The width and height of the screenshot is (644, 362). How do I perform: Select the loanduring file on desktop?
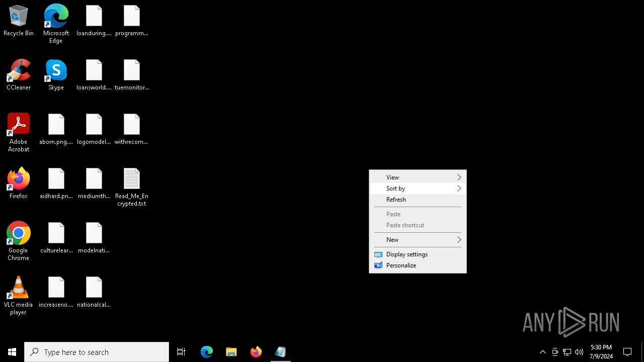click(x=94, y=21)
